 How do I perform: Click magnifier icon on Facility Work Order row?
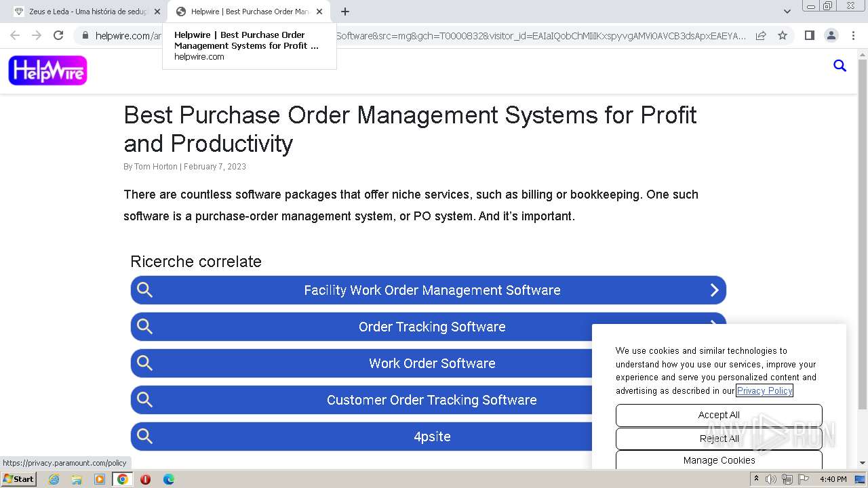click(x=144, y=290)
